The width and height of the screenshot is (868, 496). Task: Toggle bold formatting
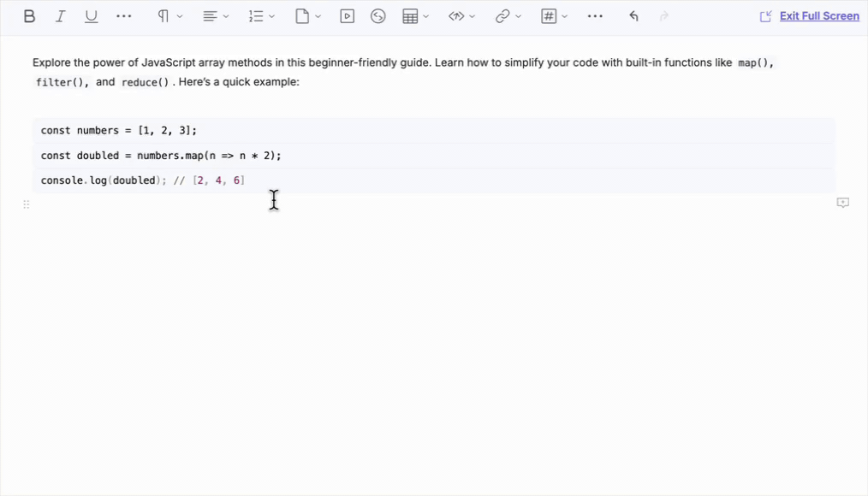coord(28,15)
